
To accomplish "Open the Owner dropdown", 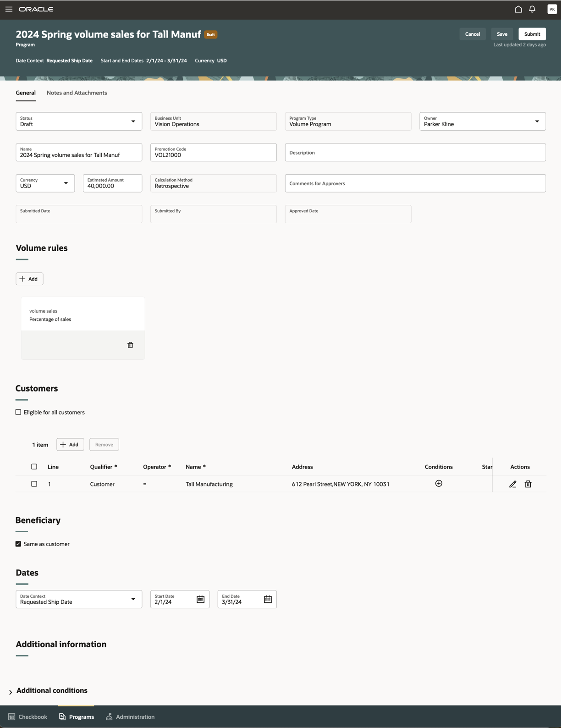I will (537, 121).
